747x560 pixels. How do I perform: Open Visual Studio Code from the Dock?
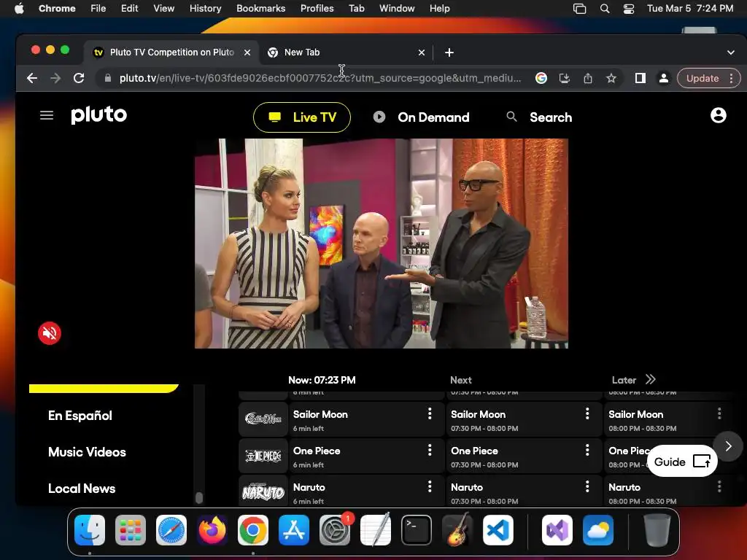[498, 530]
